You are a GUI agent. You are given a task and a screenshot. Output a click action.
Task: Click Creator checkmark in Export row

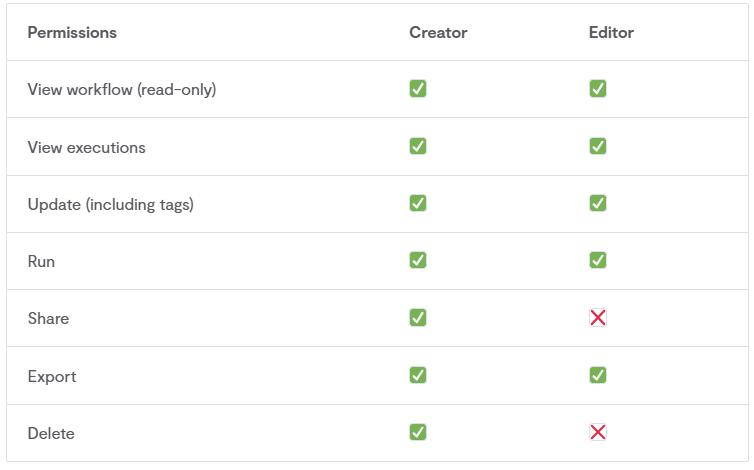(x=417, y=375)
